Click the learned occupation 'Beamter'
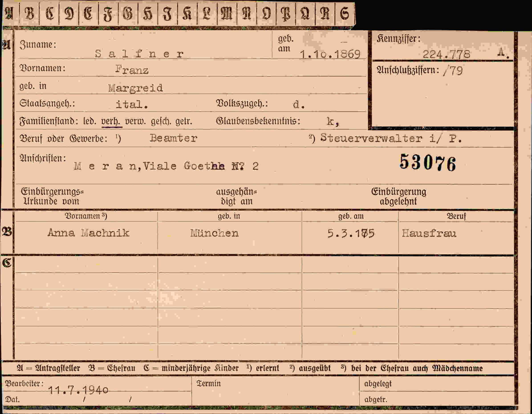This screenshot has width=532, height=414. (173, 138)
